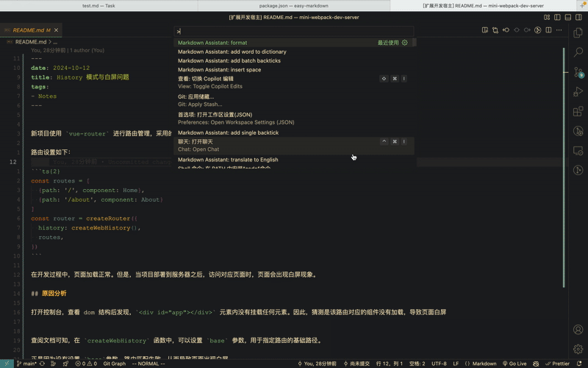Open the notifications bell in status bar
The image size is (588, 368).
coord(579,364)
